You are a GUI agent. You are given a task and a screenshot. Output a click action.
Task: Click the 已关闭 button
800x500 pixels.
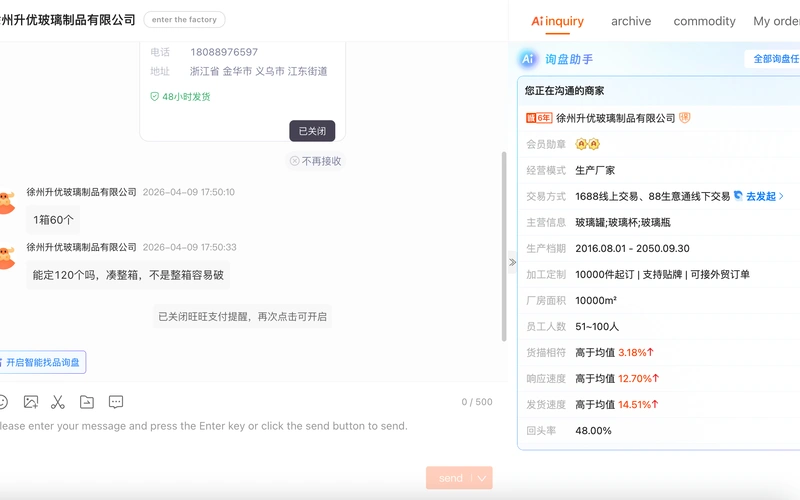point(312,131)
